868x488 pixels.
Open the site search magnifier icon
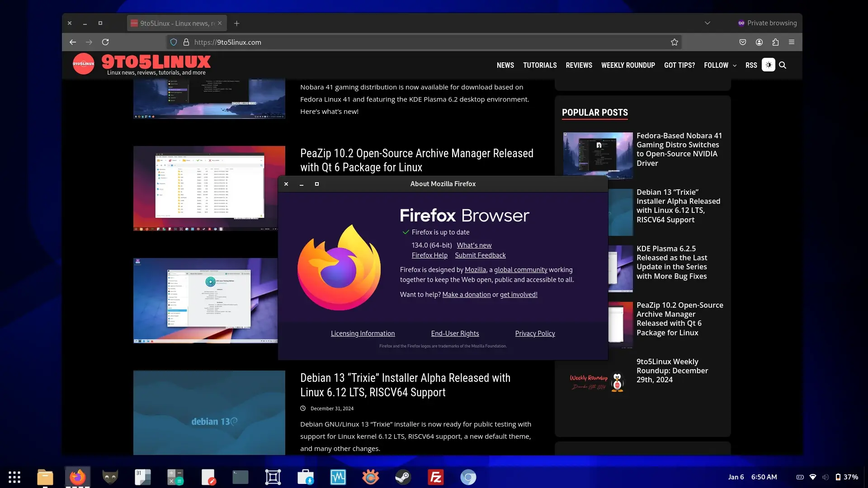click(x=783, y=65)
